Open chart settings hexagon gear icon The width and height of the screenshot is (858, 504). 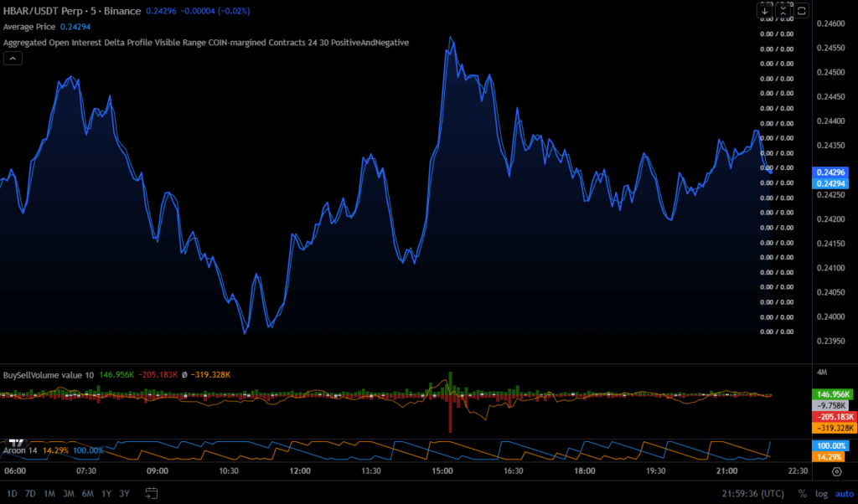point(836,472)
